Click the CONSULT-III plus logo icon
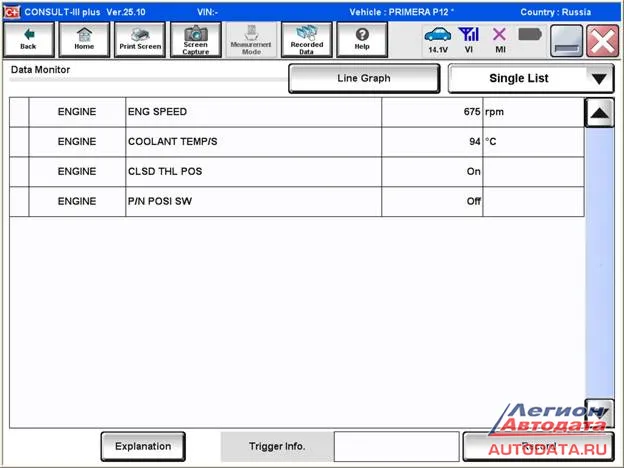 point(11,12)
